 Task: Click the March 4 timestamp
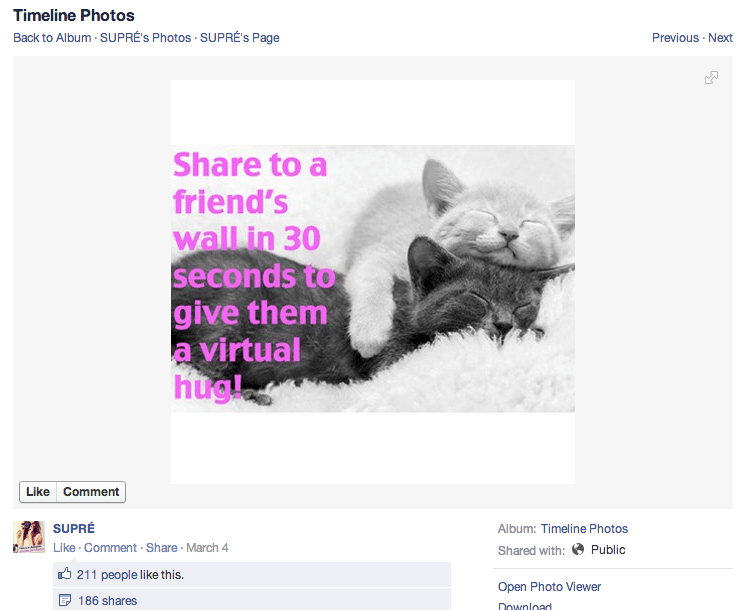pyautogui.click(x=207, y=548)
